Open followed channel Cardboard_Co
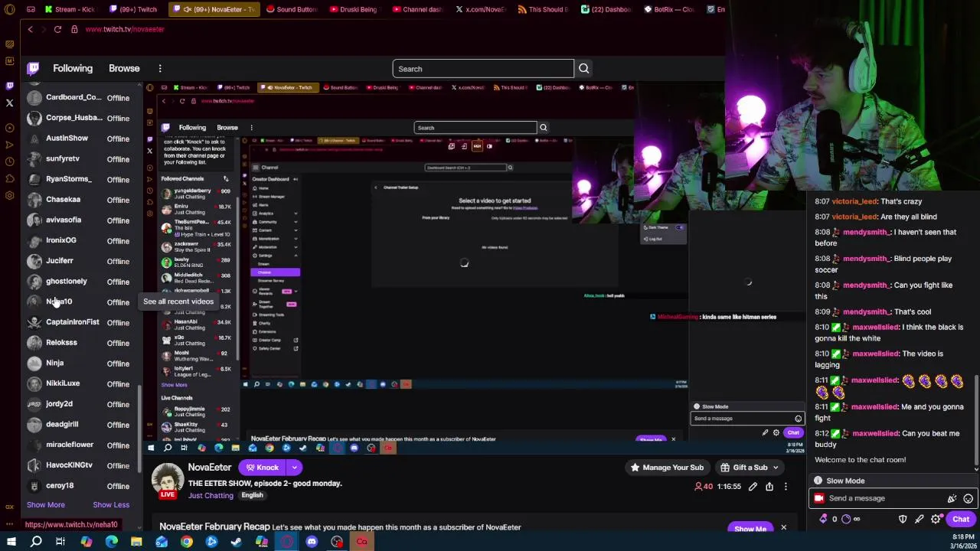This screenshot has width=980, height=551. click(x=80, y=98)
